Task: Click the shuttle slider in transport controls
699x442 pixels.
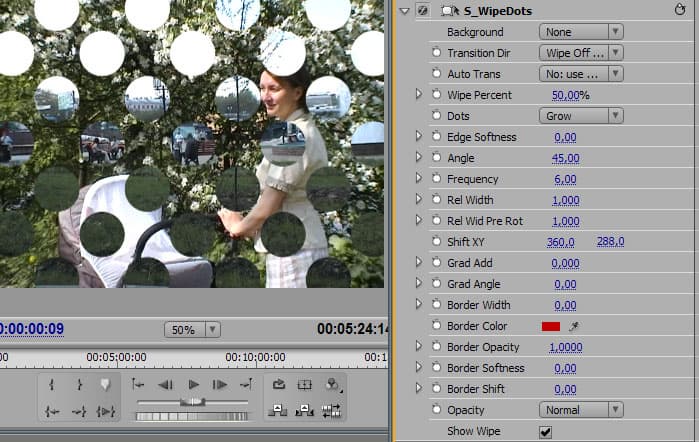Action: pyautogui.click(x=192, y=401)
